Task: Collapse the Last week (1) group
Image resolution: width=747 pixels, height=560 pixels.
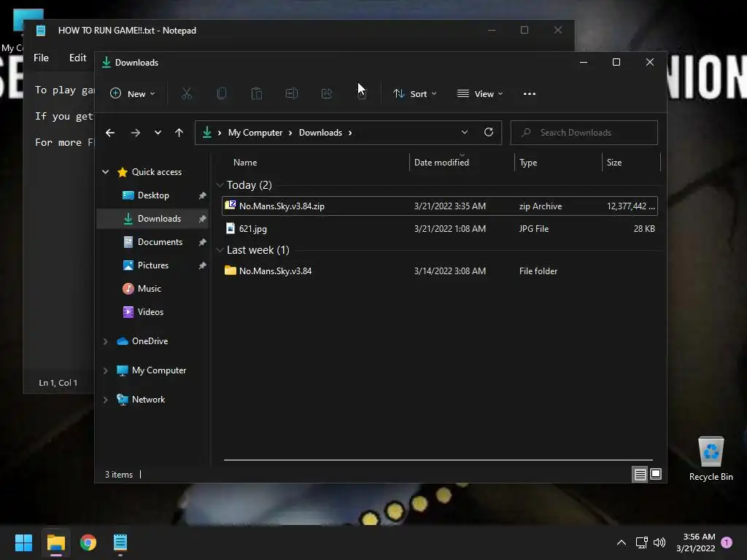Action: (220, 250)
